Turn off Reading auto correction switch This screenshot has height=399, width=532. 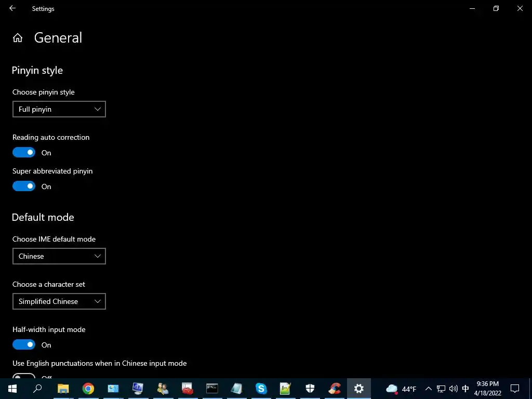pyautogui.click(x=24, y=152)
